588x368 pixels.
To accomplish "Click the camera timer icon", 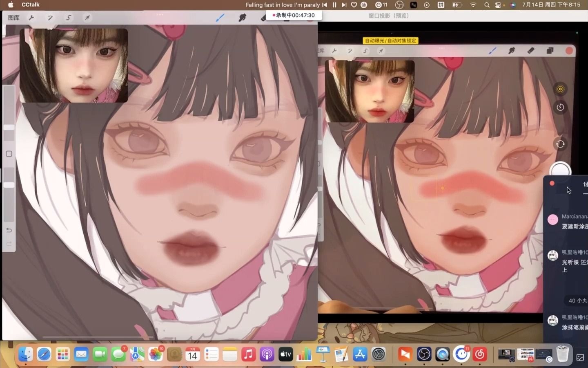I will [x=560, y=107].
